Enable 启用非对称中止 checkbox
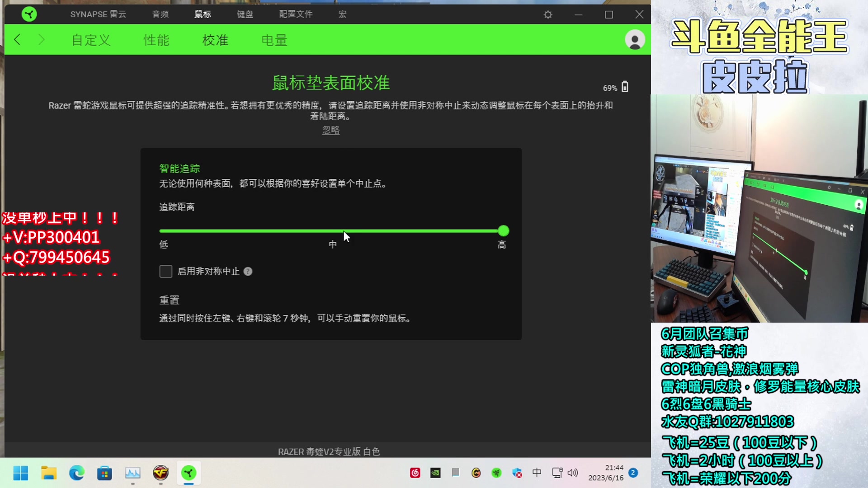 pos(165,271)
